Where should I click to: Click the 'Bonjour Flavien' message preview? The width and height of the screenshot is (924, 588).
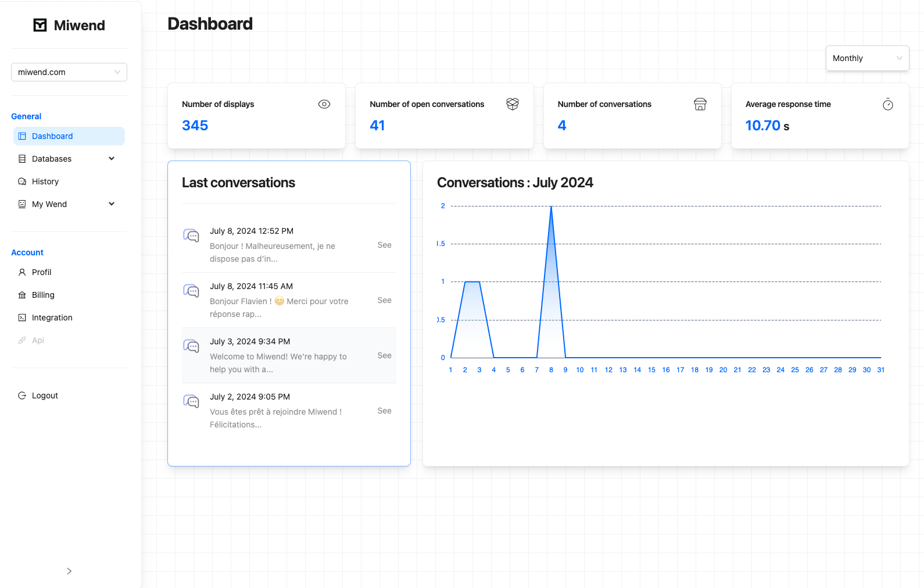click(279, 308)
